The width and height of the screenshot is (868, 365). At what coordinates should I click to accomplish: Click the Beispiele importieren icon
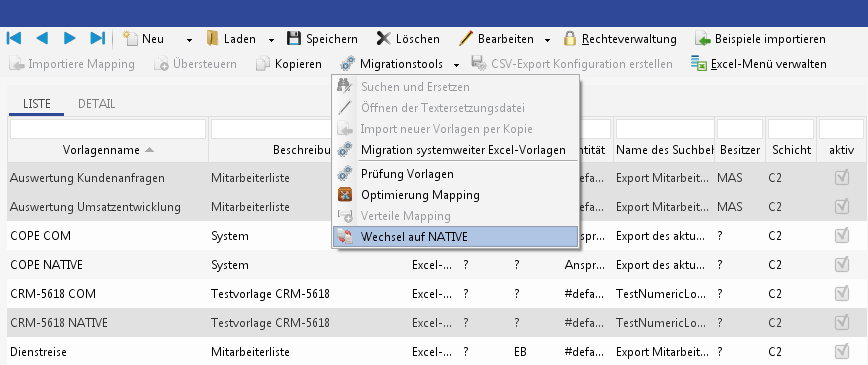pyautogui.click(x=702, y=39)
